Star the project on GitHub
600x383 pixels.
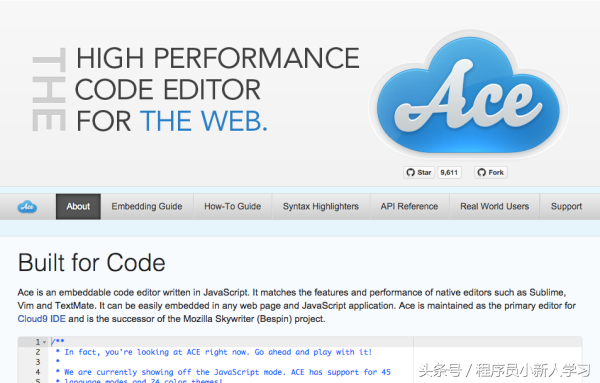pyautogui.click(x=419, y=173)
